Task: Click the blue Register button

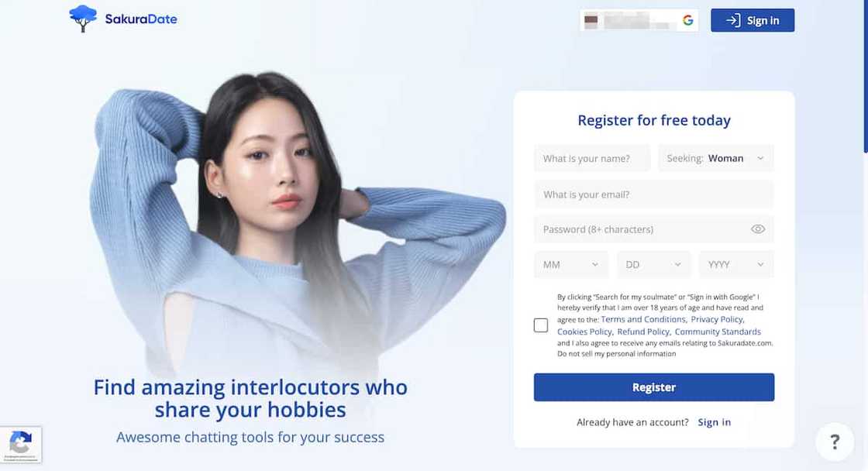Action: click(654, 387)
